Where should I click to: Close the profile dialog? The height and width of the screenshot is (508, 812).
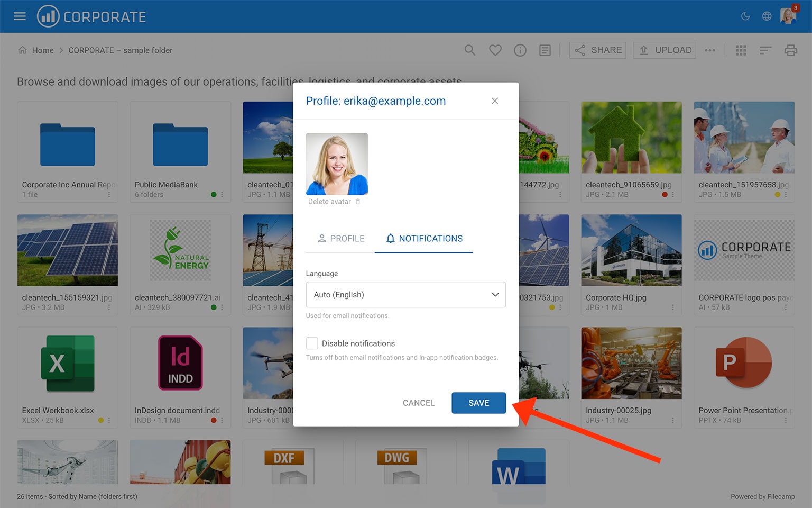coord(495,101)
